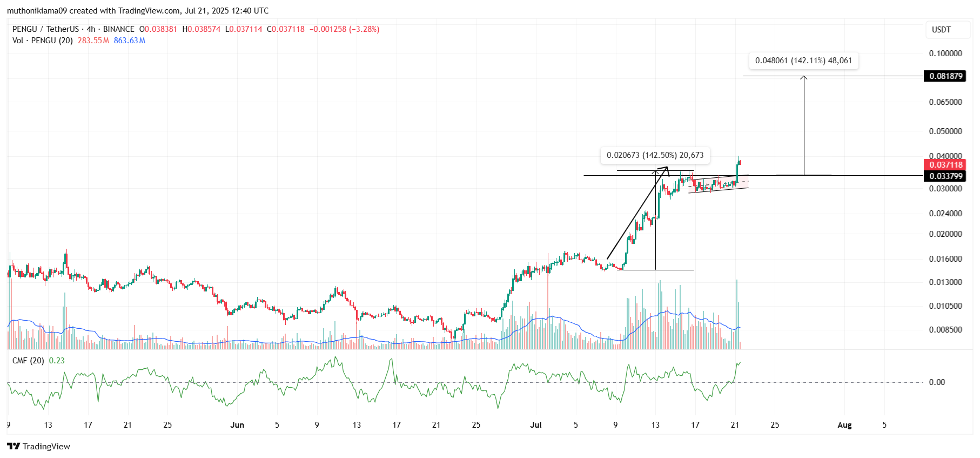Click the TradingView logo at the bottom left
The height and width of the screenshot is (458, 980).
coord(38,446)
